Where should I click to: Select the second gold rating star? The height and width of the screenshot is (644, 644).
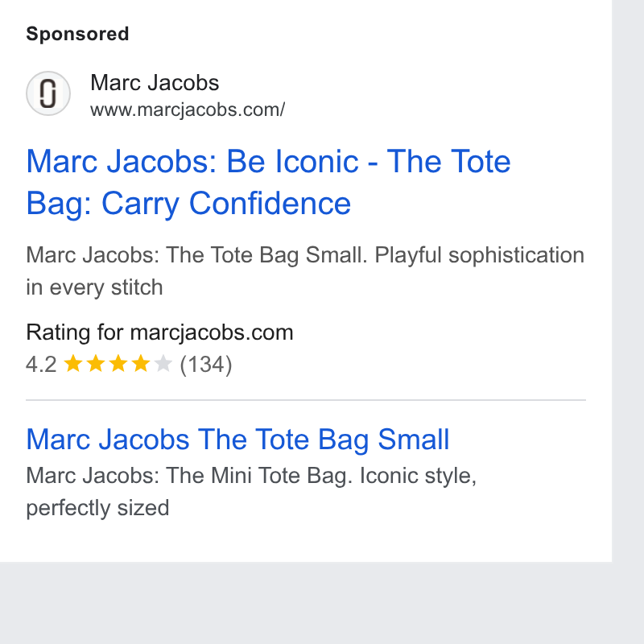pyautogui.click(x=96, y=364)
